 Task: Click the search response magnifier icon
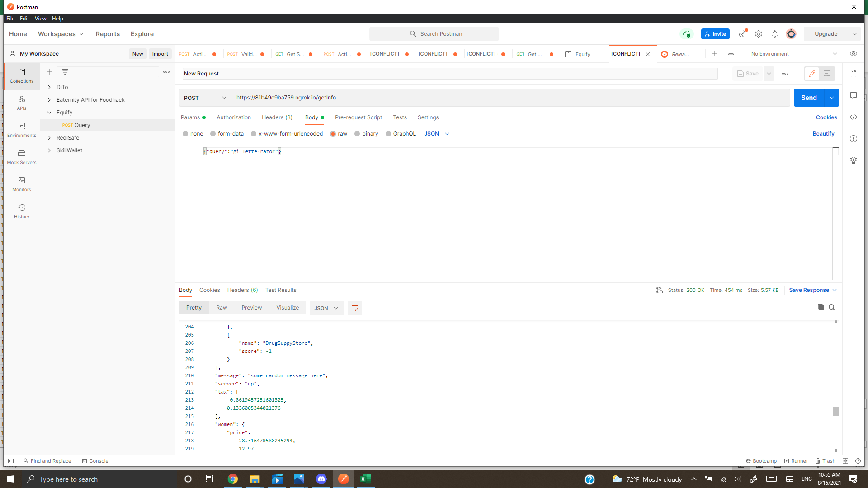(x=832, y=308)
